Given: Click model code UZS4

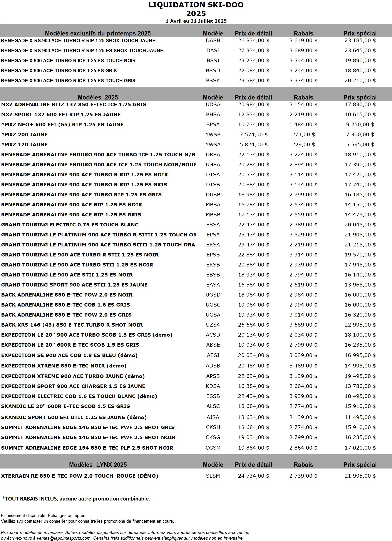Looking at the screenshot, I should [213, 325].
